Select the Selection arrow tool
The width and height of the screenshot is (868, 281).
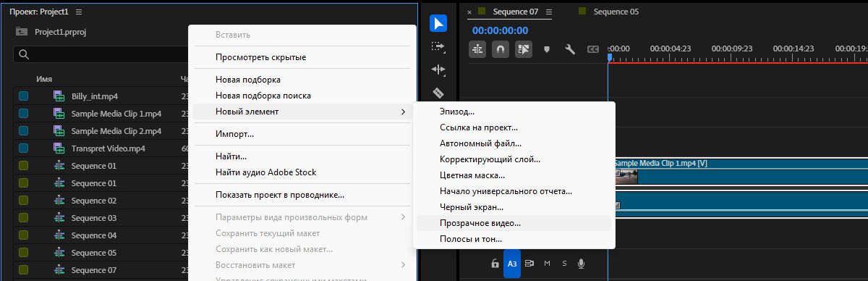click(x=438, y=23)
